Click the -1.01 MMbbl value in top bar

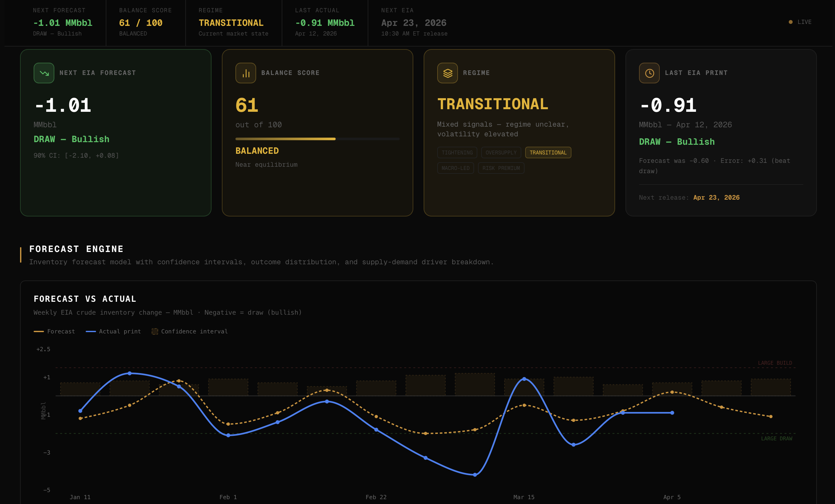point(63,23)
